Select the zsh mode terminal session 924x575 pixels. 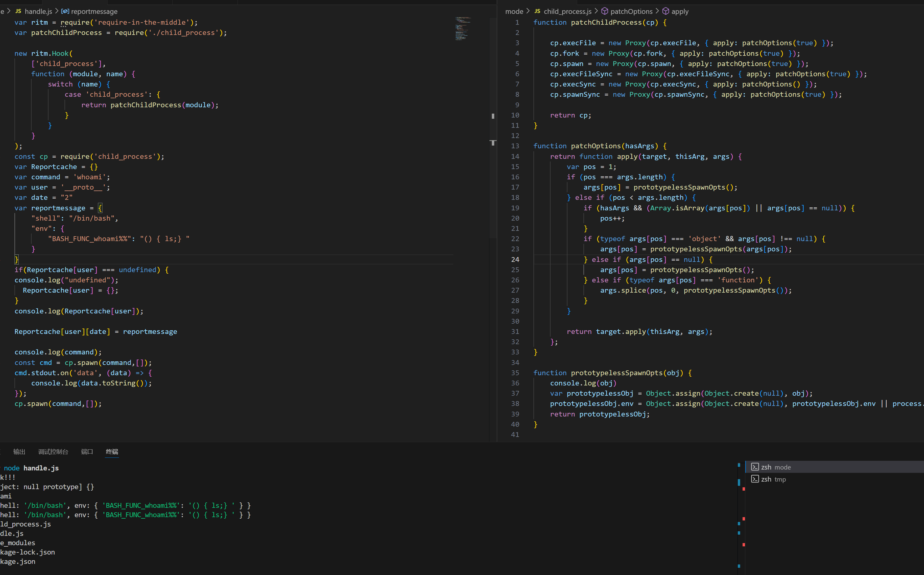pos(834,467)
